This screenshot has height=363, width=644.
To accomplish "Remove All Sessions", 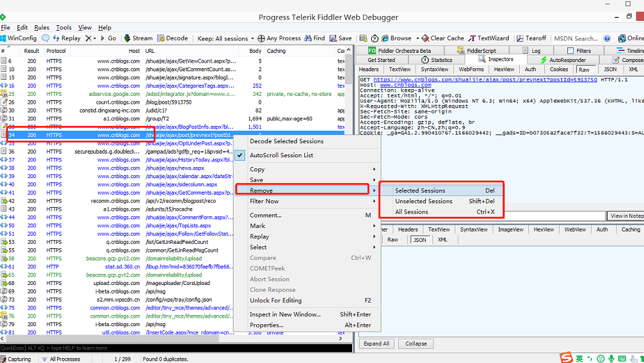I will (x=442, y=212).
